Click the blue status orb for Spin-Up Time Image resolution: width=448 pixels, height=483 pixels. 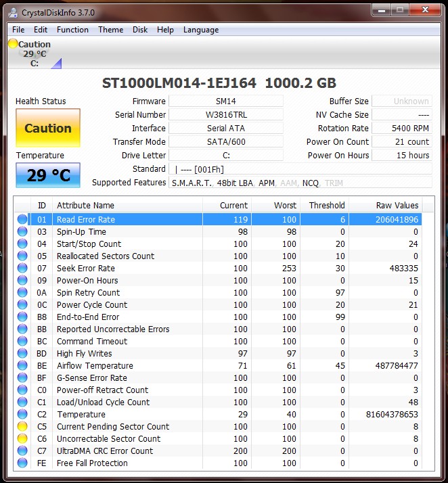(22, 231)
